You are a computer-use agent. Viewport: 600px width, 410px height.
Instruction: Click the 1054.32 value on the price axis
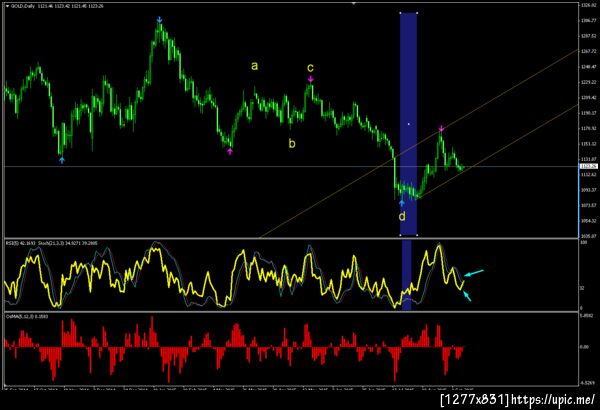(x=589, y=221)
